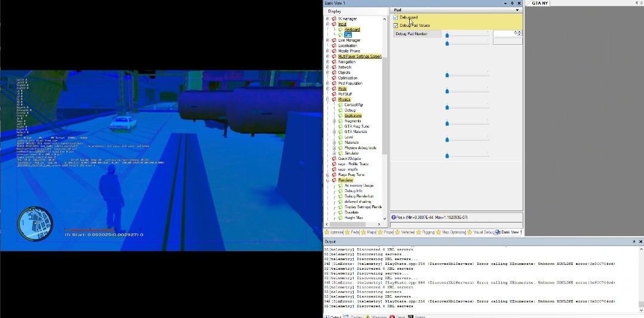Expand the Ped Population node
644x318 pixels.
pos(327,84)
